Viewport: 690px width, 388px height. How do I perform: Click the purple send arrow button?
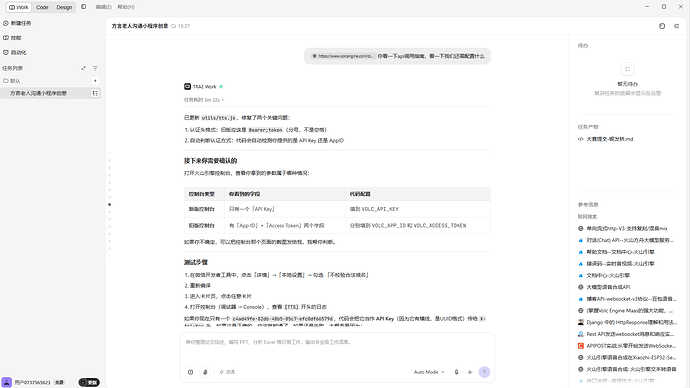(484, 372)
